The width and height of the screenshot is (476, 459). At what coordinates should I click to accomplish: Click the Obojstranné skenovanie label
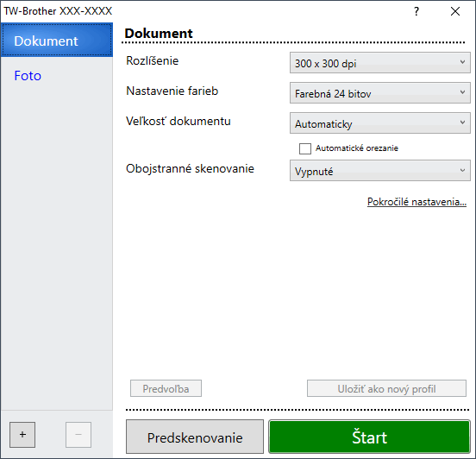pyautogui.click(x=190, y=168)
